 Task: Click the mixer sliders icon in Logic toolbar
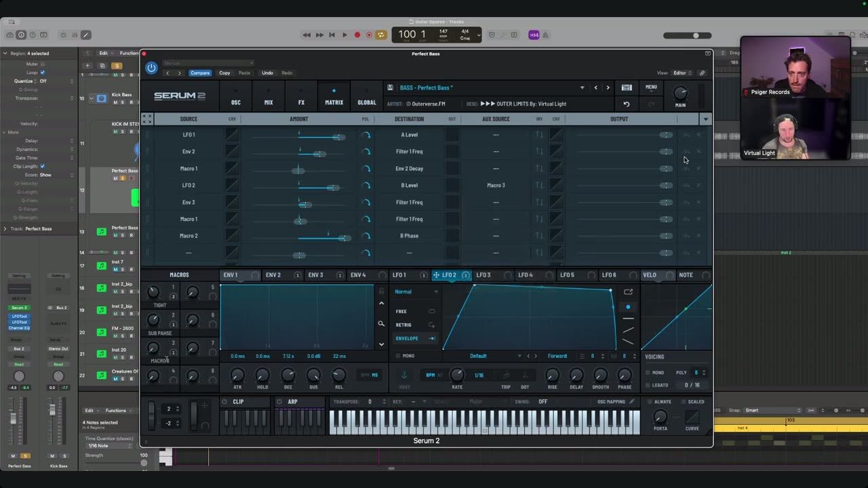(73, 35)
